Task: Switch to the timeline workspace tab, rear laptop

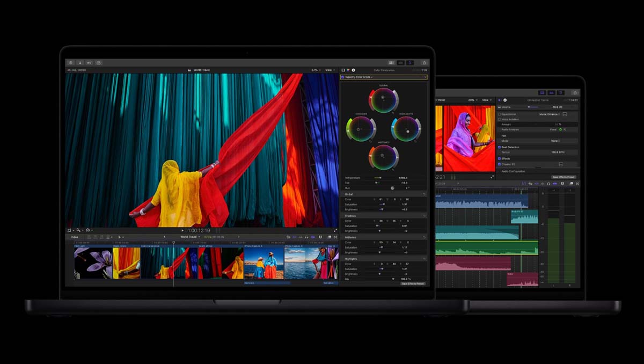Action: click(552, 92)
